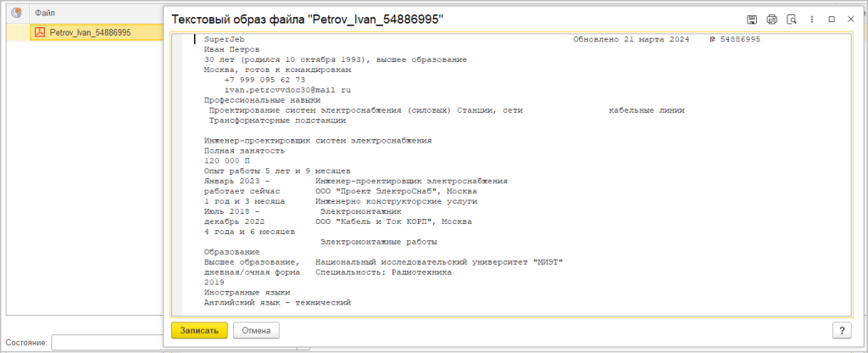Click the year 2019 line
The width and height of the screenshot is (868, 353).
(x=214, y=282)
